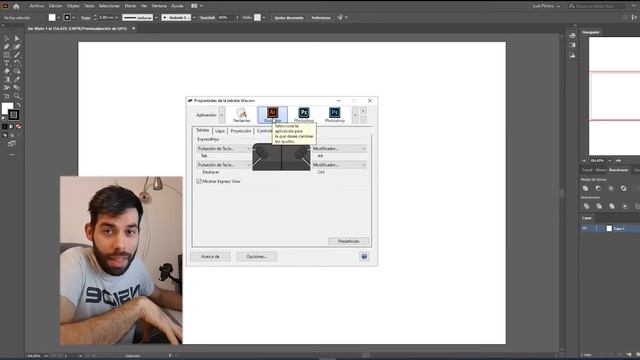640x360 pixels.
Task: Go to Illustrator Home screen icon
Action: click(x=16, y=6)
